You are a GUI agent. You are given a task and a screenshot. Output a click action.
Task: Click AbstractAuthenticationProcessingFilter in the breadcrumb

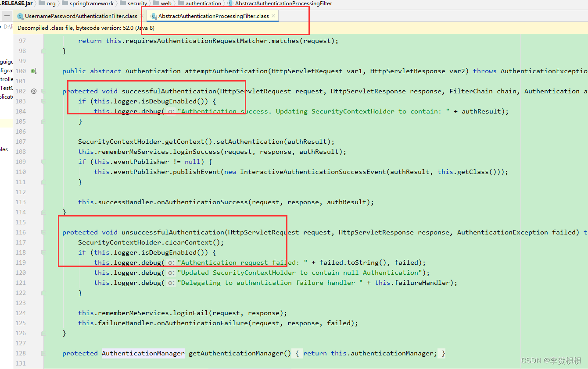coord(283,4)
